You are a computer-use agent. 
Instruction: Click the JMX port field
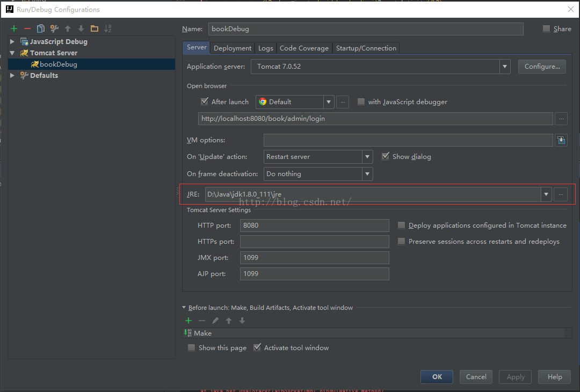click(x=314, y=257)
